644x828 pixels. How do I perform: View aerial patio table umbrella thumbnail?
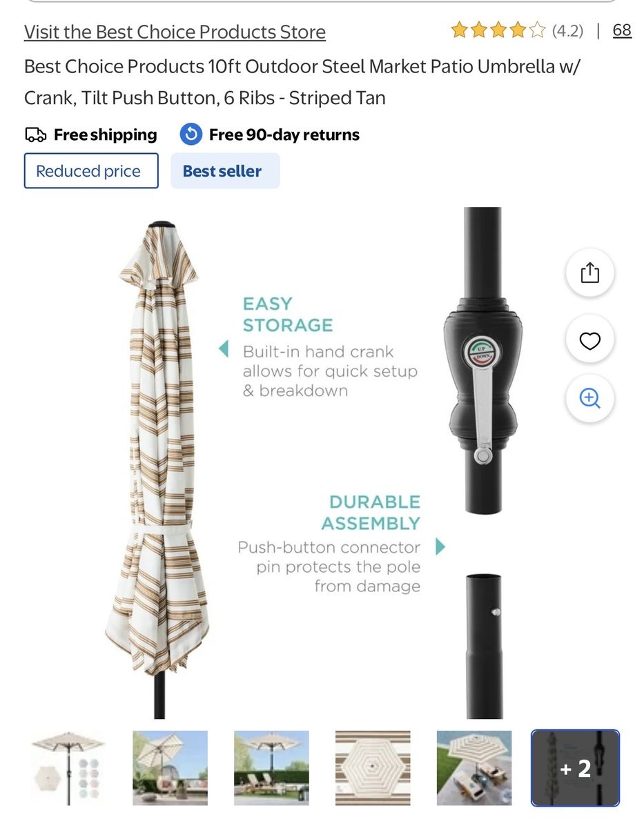point(474,768)
